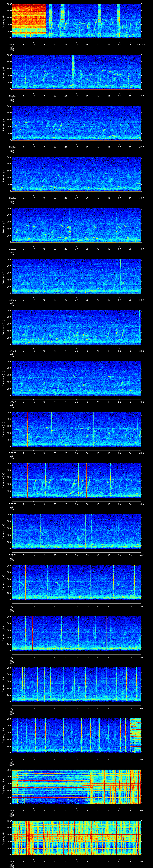Click the red vertical line near 37 s in the 15:10:00 panel
The width and height of the screenshot is (153, 868).
coord(91,583)
